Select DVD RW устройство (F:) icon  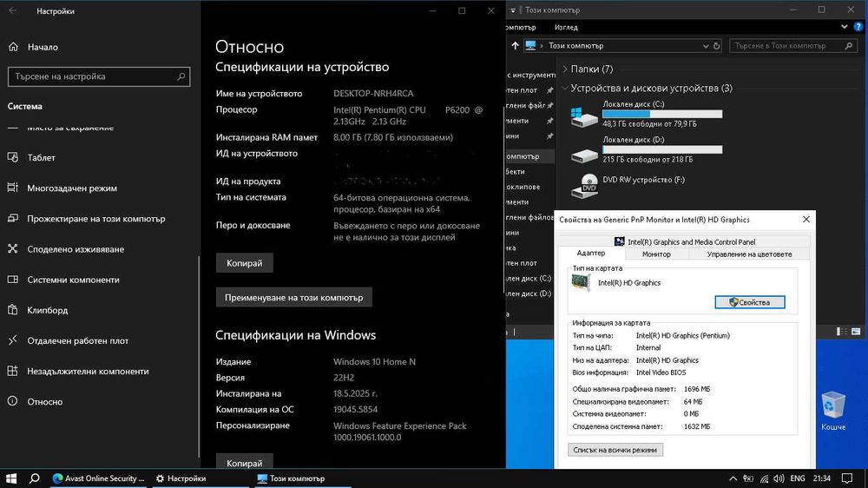click(x=584, y=186)
